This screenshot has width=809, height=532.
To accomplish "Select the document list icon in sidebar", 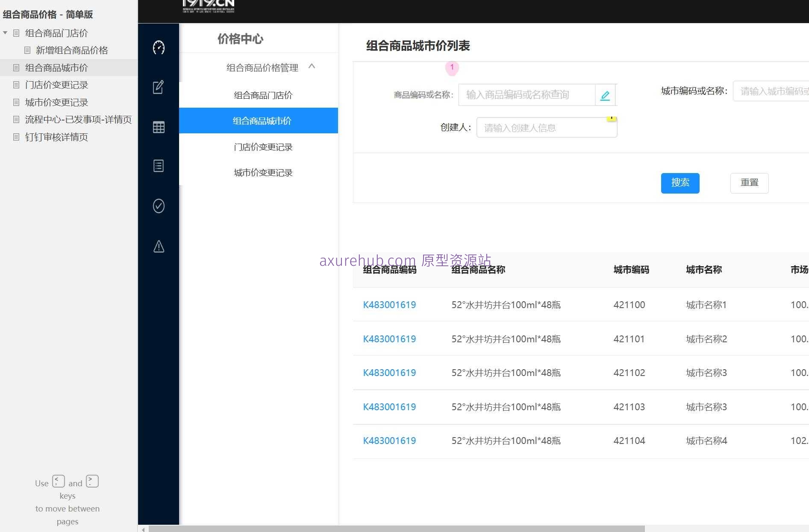I will pyautogui.click(x=159, y=166).
